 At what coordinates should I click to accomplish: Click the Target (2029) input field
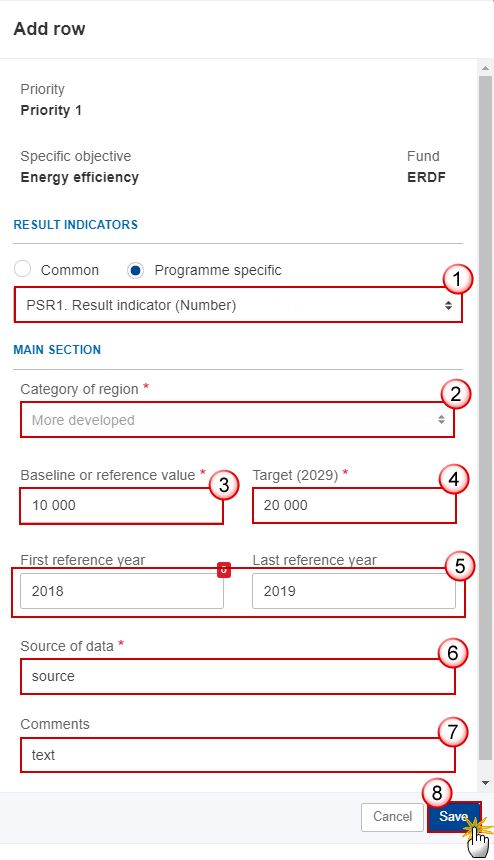(354, 506)
